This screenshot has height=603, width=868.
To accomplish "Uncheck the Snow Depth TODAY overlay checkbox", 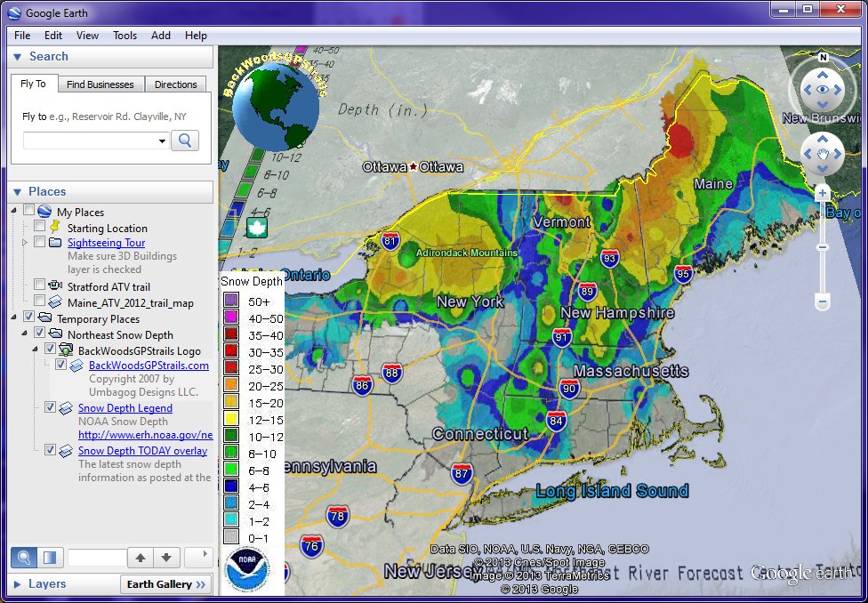I will pos(50,450).
